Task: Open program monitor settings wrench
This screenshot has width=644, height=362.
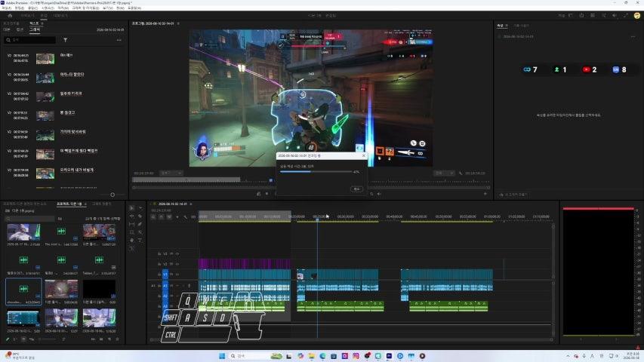Action: (x=461, y=173)
